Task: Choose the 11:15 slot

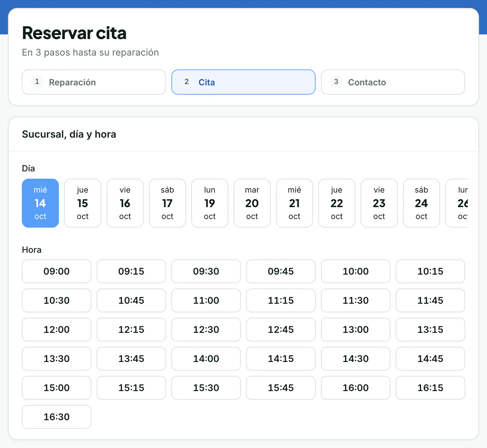Action: tap(281, 300)
